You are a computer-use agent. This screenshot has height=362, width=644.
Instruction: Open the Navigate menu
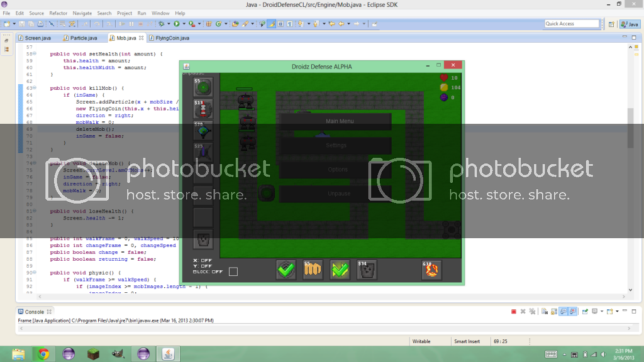(82, 13)
